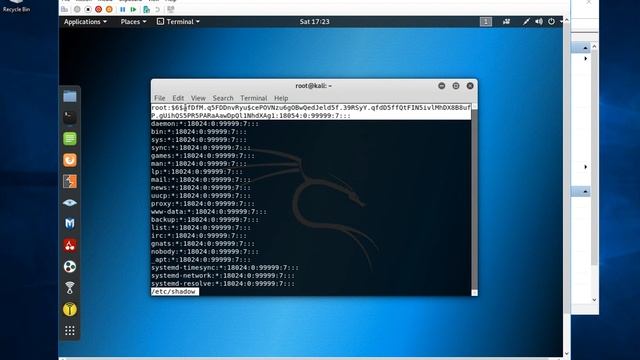
Task: Show all applications grid
Action: point(70,330)
